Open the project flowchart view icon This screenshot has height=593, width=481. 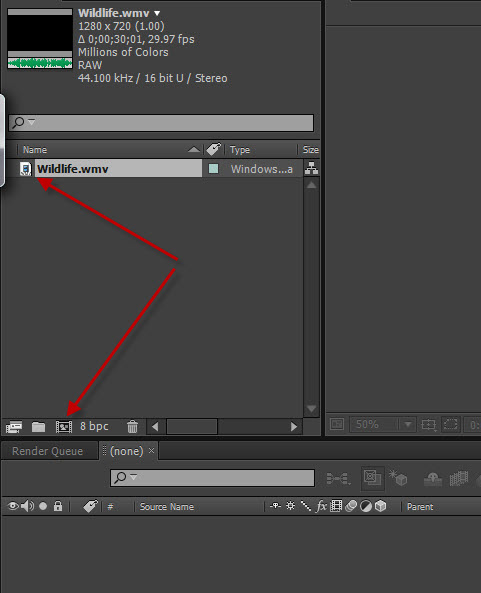(311, 168)
